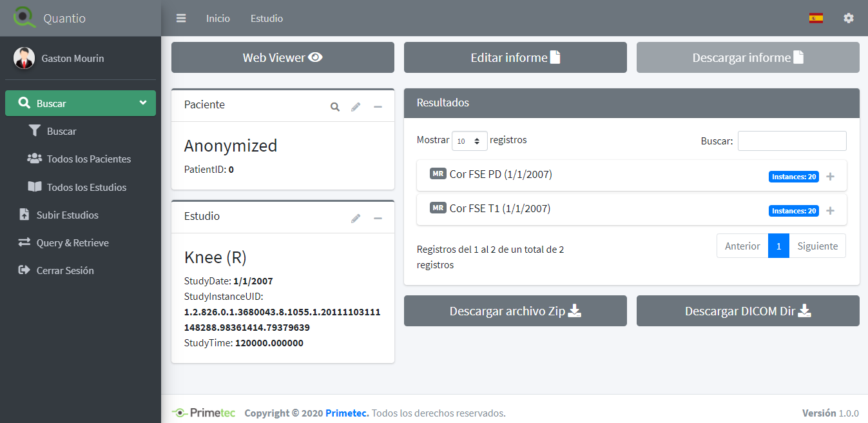Click the Spanish flag language icon
Screen dimensions: 868x423
tap(816, 18)
